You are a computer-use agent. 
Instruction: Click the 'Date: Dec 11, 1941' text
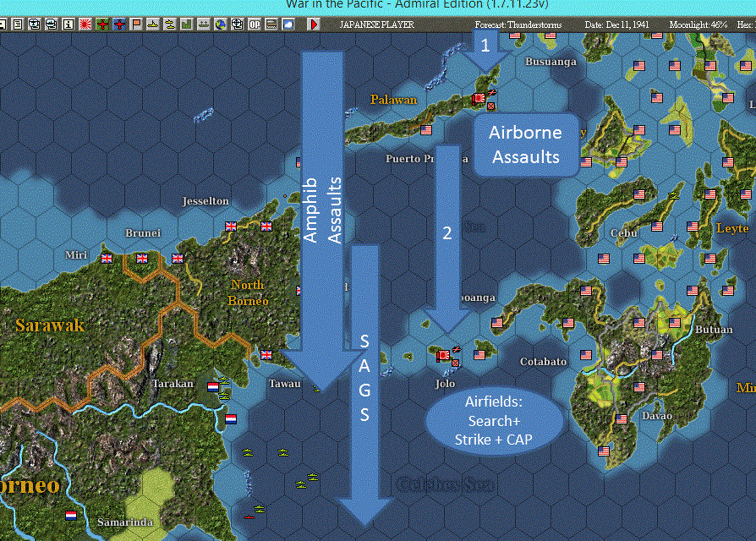click(x=616, y=25)
